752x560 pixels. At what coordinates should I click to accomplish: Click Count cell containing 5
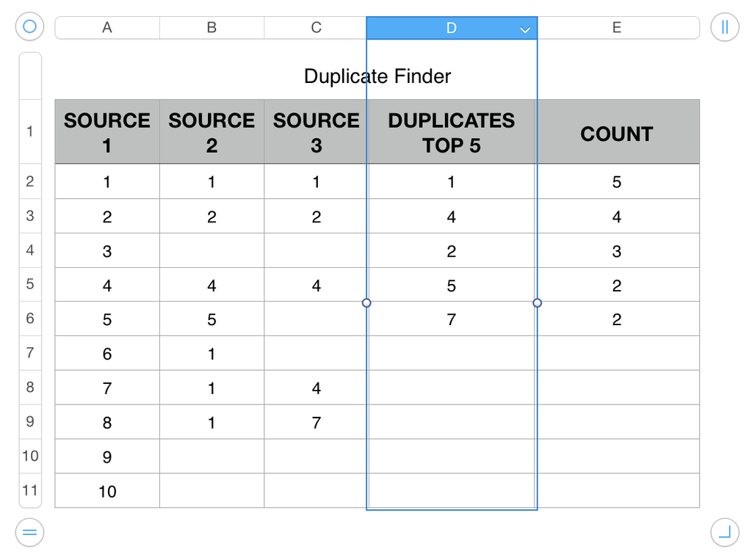pos(617,181)
